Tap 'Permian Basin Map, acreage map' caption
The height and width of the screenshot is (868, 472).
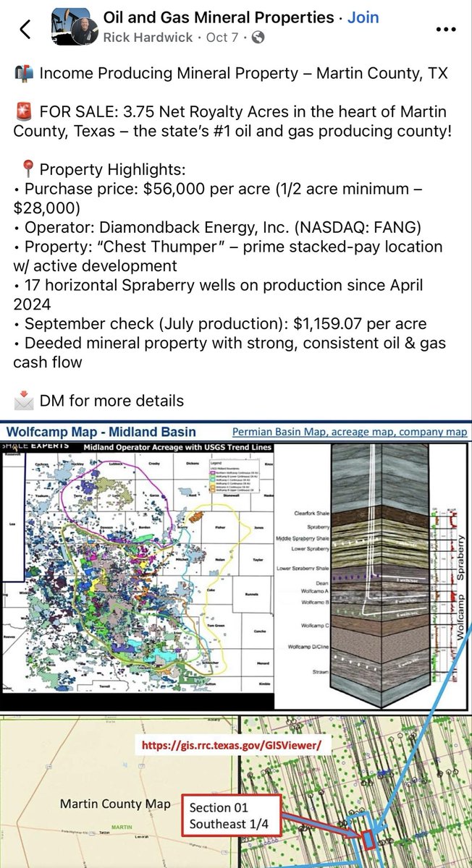350,432
